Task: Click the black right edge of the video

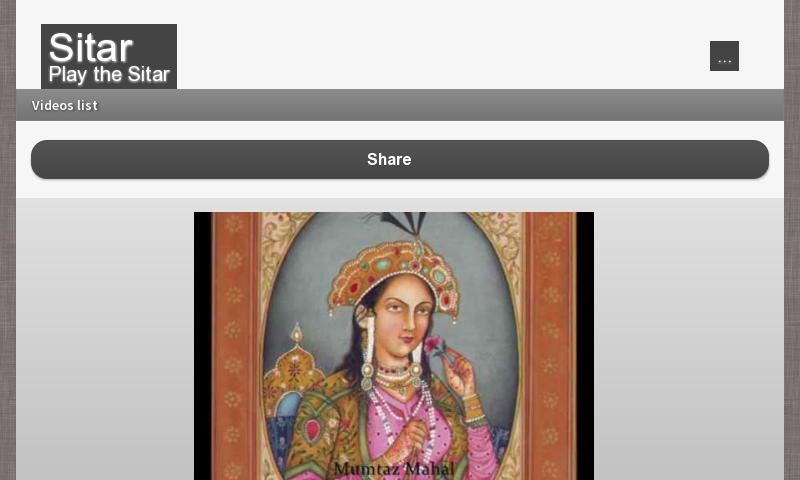Action: tap(585, 346)
